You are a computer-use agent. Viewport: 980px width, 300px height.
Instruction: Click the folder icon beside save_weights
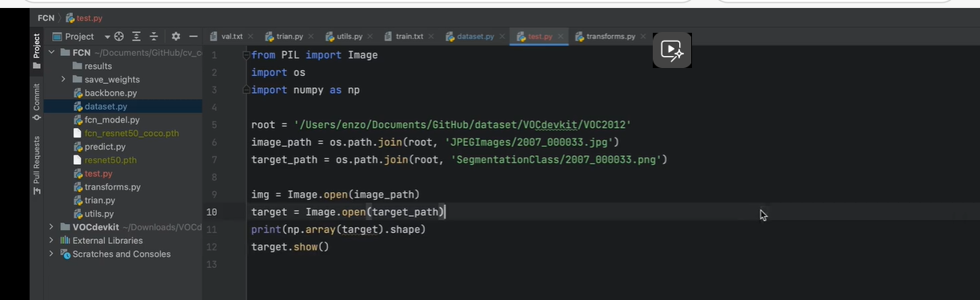pyautogui.click(x=78, y=79)
